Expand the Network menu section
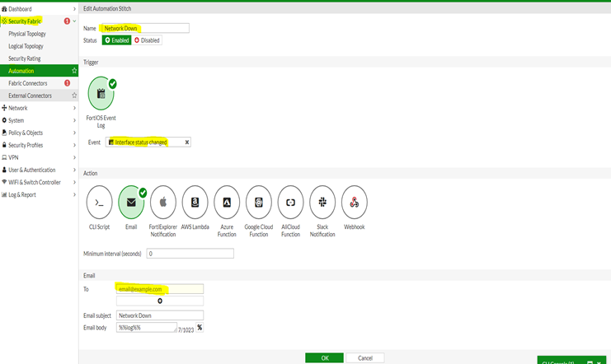The width and height of the screenshot is (611, 364). click(18, 108)
